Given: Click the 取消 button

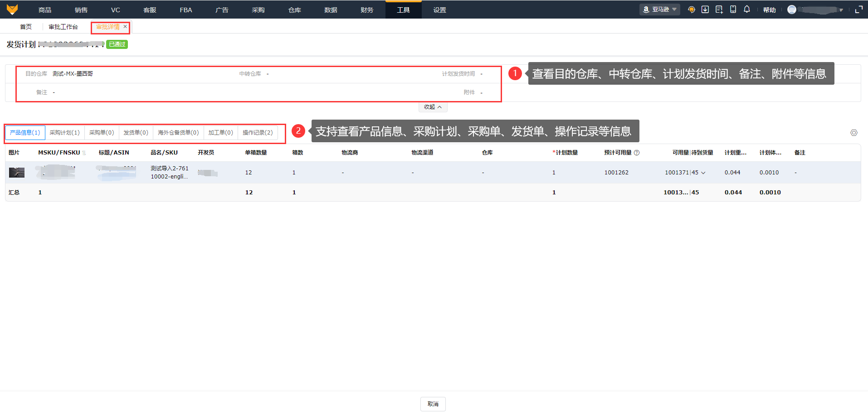Looking at the screenshot, I should tap(433, 404).
